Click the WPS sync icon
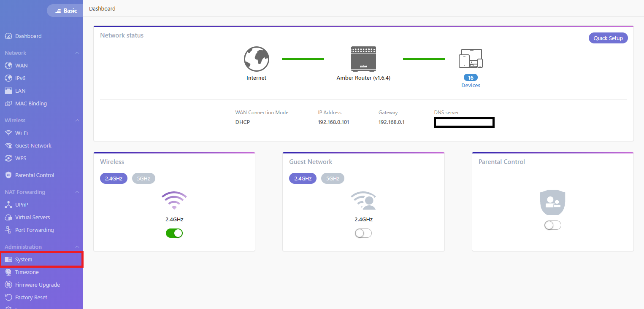The image size is (644, 309). click(8, 159)
